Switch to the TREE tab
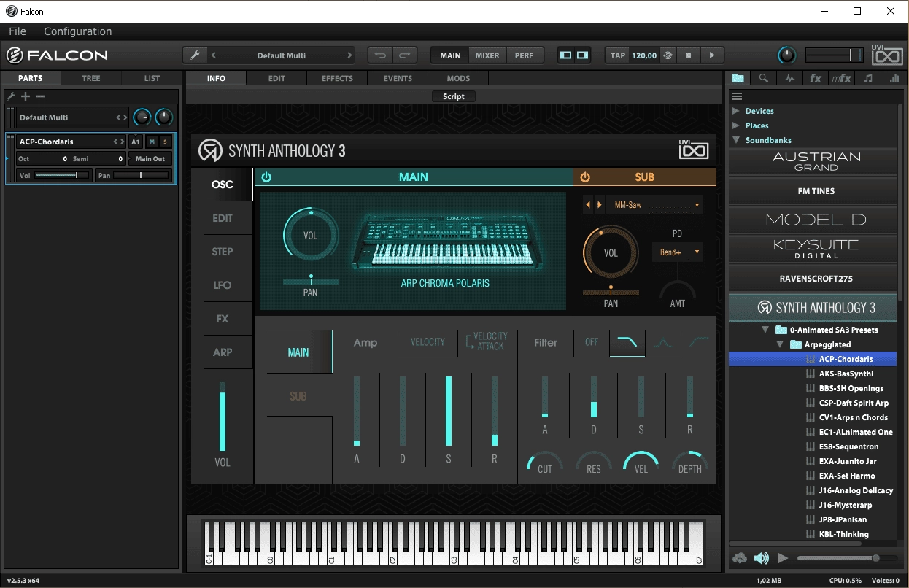Viewport: 909px width, 588px height. pyautogui.click(x=91, y=78)
